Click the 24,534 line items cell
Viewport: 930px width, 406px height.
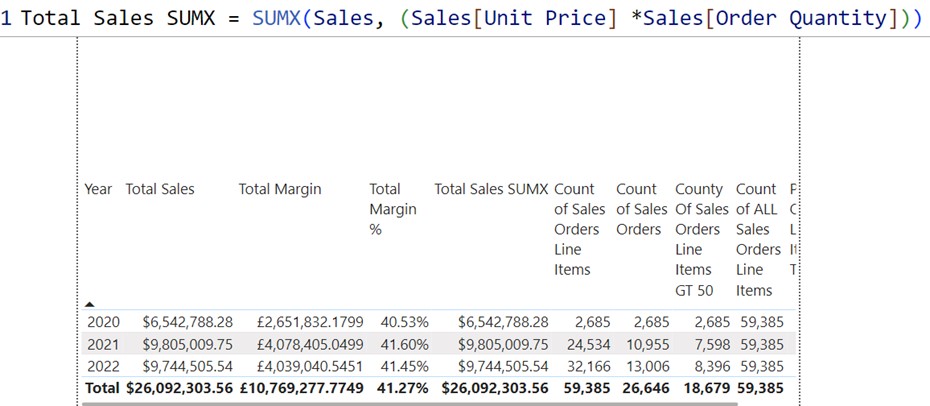point(586,343)
